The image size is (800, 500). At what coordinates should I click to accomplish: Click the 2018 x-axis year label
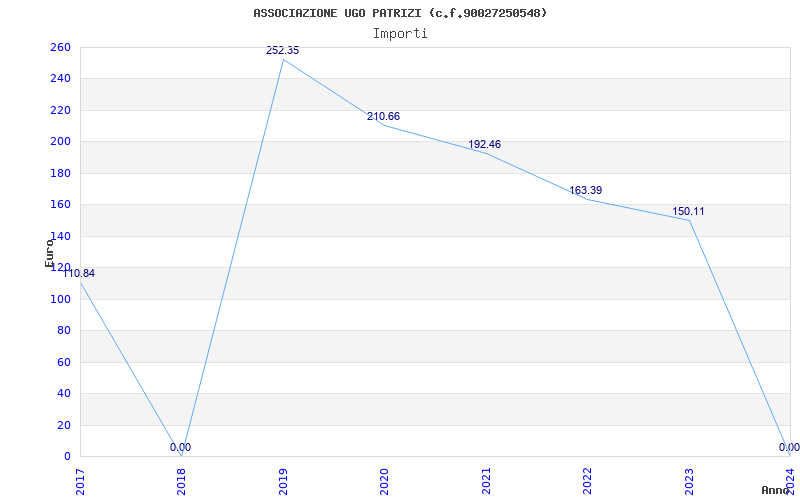182,481
